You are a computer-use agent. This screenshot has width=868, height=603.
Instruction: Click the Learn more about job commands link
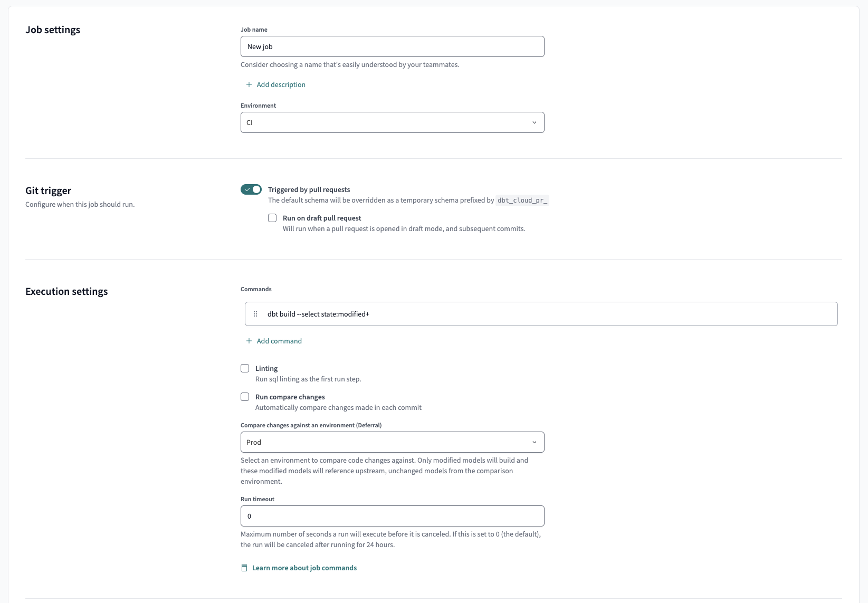[305, 568]
